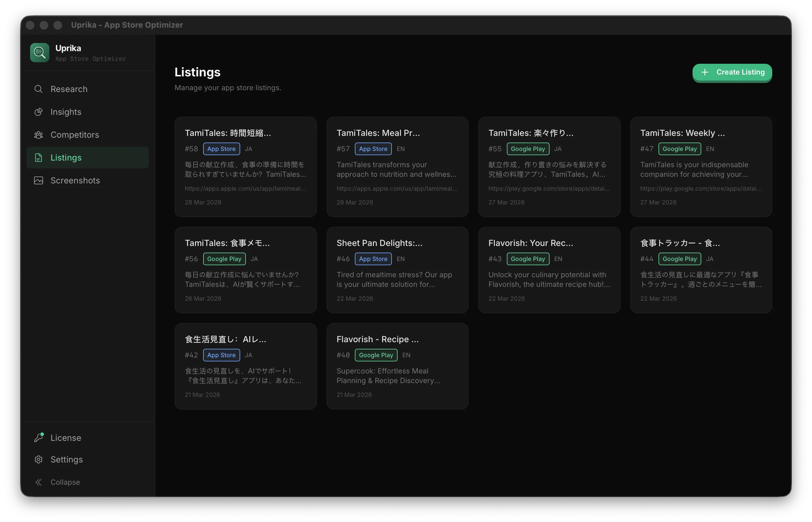
Task: Click play.google.com URL in listing #55
Action: [549, 189]
